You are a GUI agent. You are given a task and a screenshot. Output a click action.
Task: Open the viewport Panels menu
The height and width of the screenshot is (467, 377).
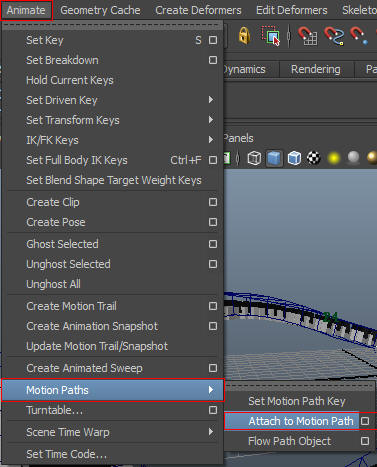click(x=238, y=138)
